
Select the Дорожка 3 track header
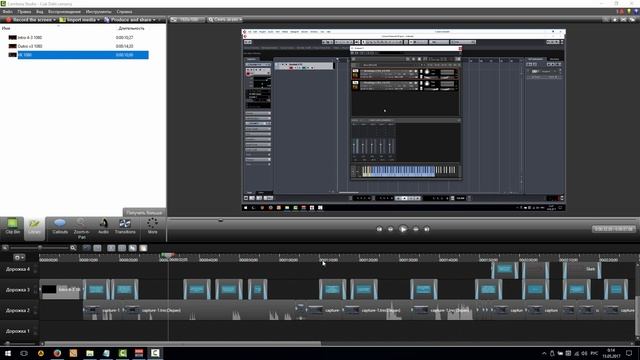(18, 290)
